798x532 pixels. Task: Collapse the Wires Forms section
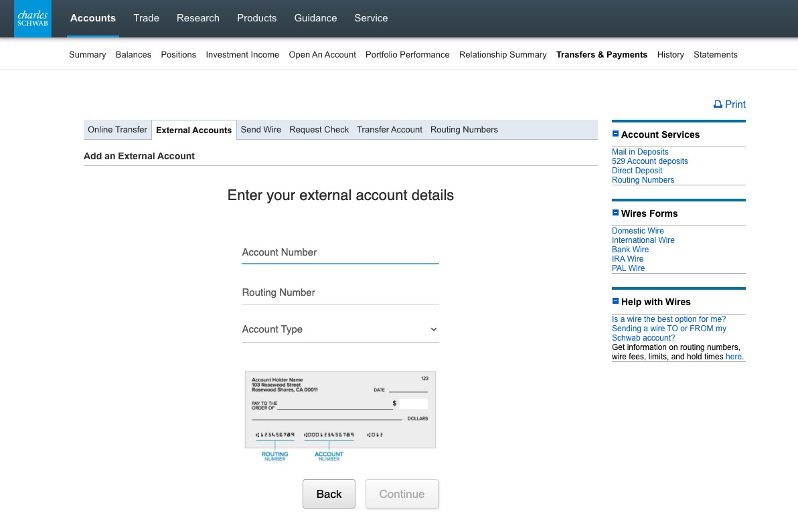click(616, 213)
